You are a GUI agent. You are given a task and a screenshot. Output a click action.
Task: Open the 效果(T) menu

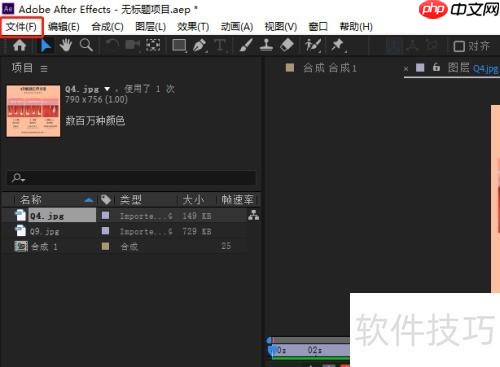click(193, 27)
